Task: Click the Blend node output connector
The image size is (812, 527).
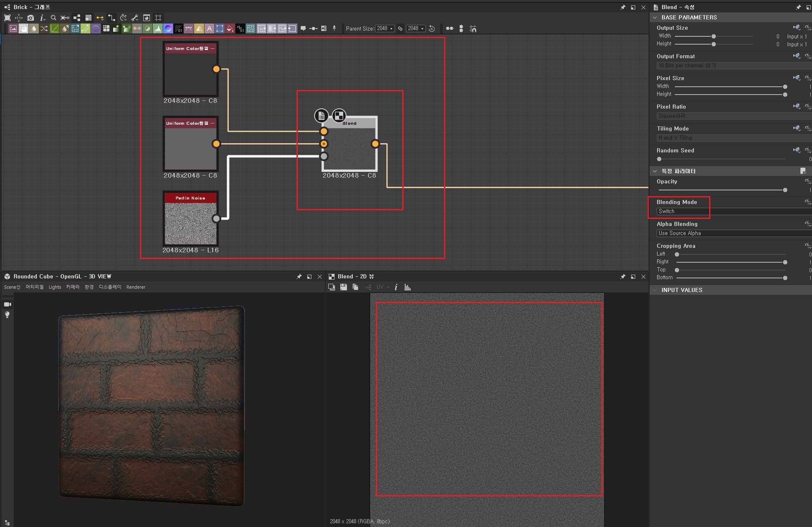Action: pyautogui.click(x=375, y=144)
